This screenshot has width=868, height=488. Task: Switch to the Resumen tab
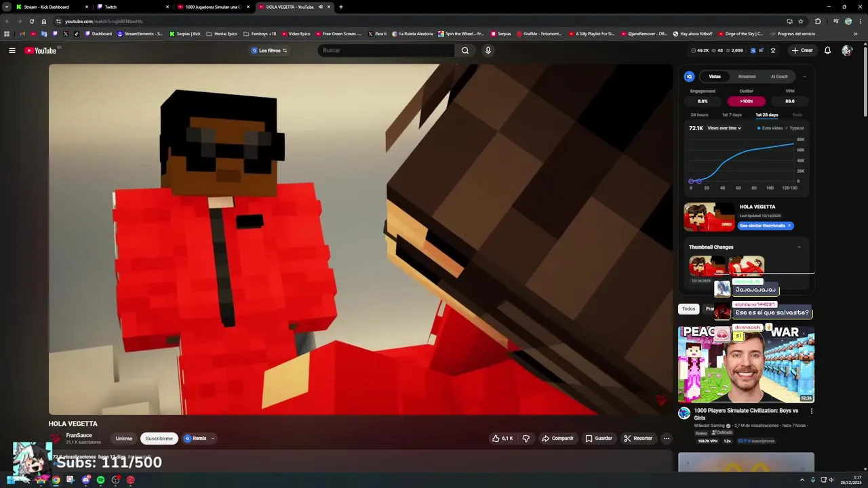tap(747, 77)
